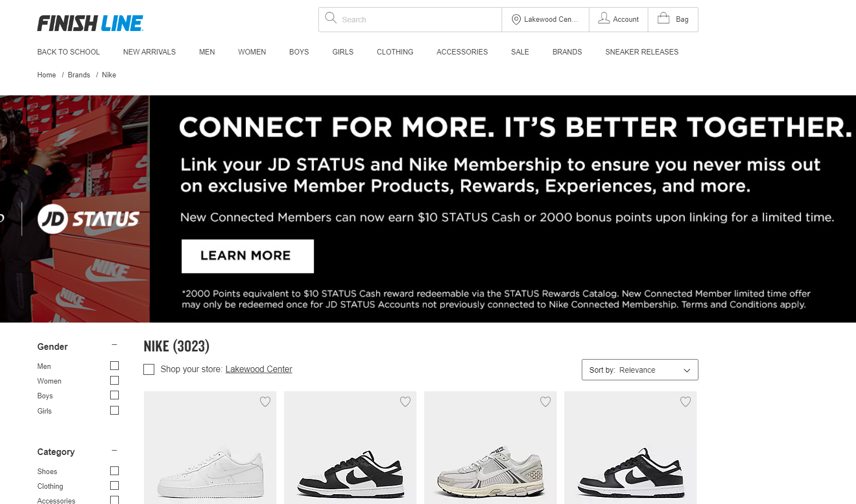Collapse the Gender filter section
This screenshot has height=504, width=856.
pyautogui.click(x=114, y=344)
